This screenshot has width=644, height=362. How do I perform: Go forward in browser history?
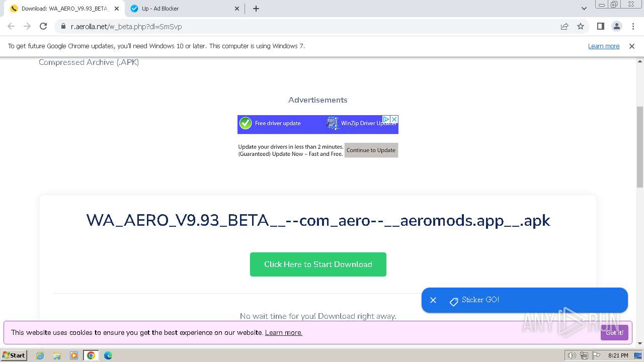(27, 26)
